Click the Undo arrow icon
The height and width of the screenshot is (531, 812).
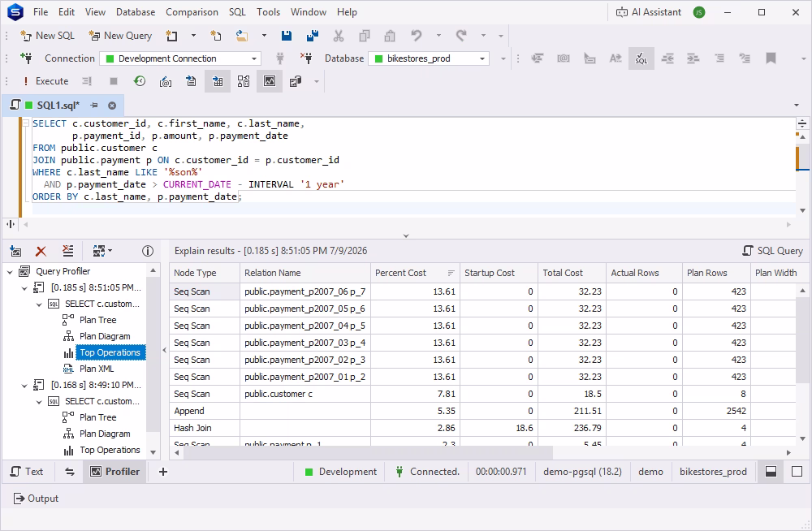pyautogui.click(x=417, y=36)
